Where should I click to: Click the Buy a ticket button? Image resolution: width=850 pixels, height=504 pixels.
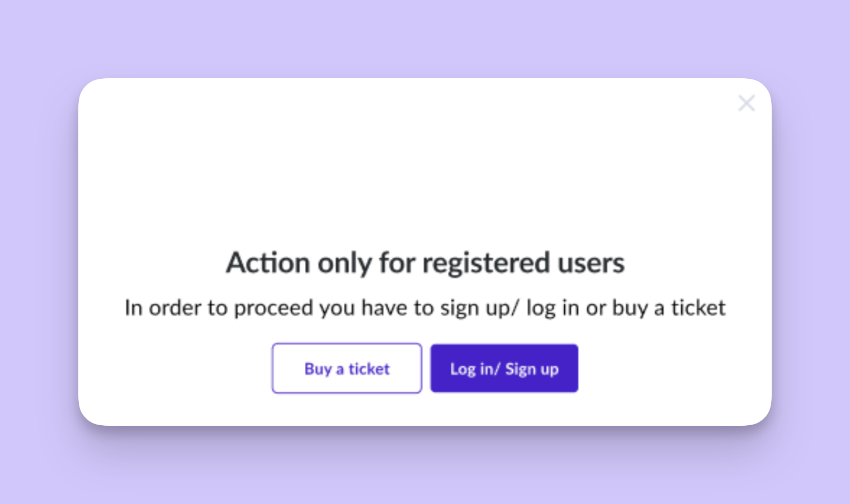347,368
